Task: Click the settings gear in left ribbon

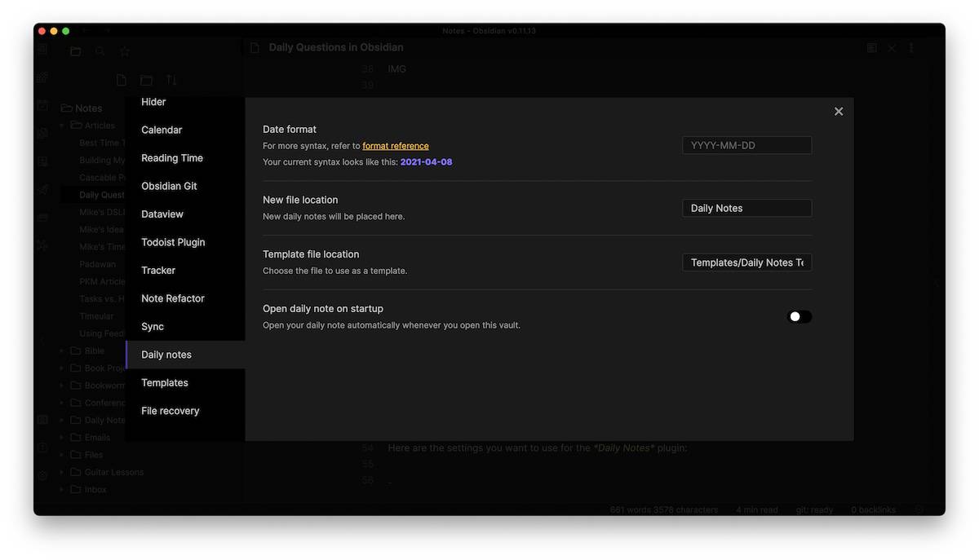Action: pos(42,475)
